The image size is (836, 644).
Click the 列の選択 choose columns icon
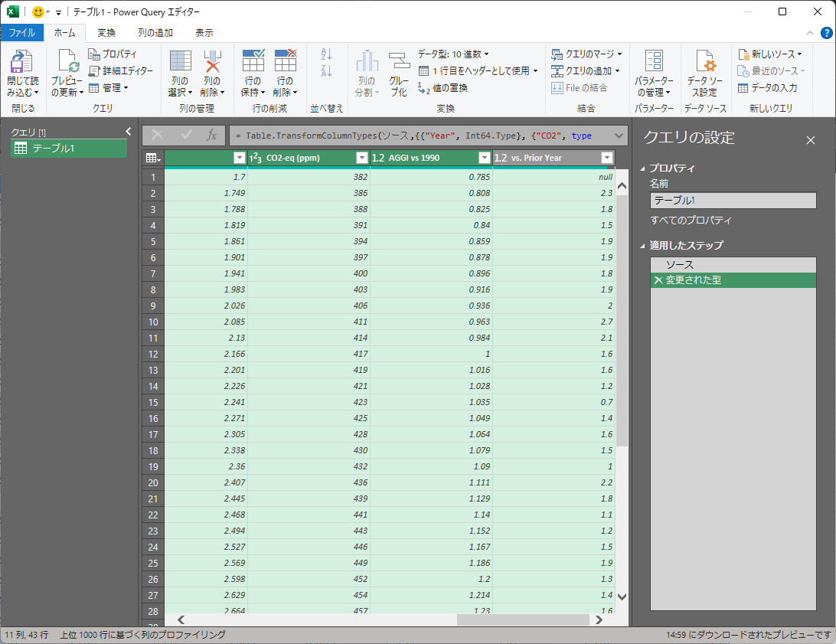(180, 60)
